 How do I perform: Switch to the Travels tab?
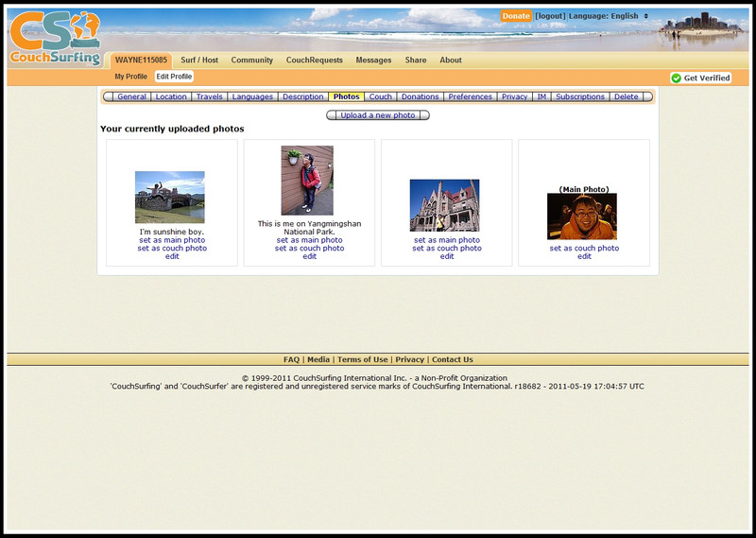click(x=209, y=96)
